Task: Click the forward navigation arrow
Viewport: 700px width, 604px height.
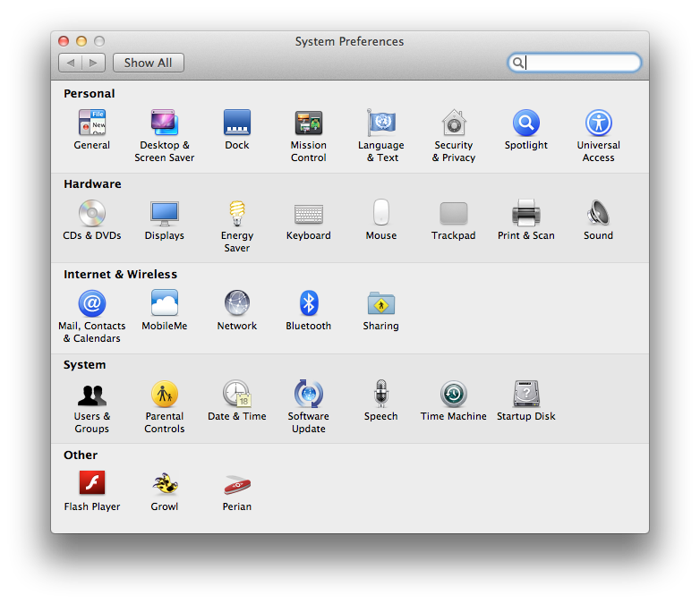Action: pos(94,63)
